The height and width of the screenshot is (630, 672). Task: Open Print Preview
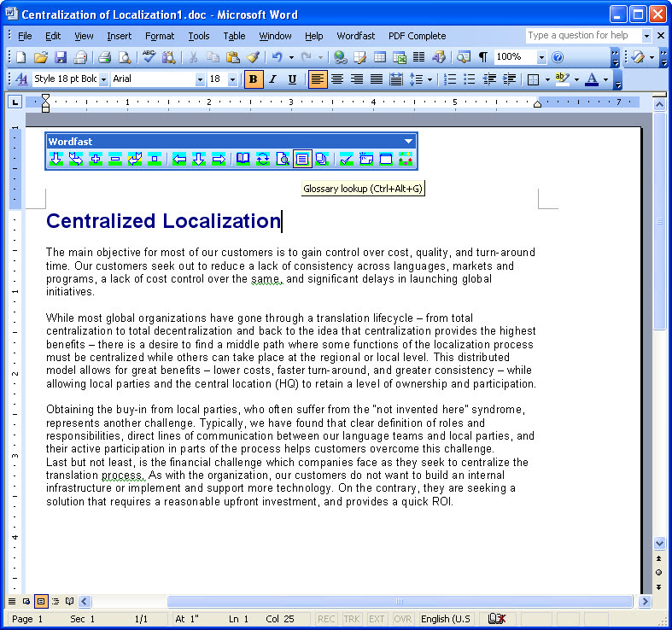point(125,57)
